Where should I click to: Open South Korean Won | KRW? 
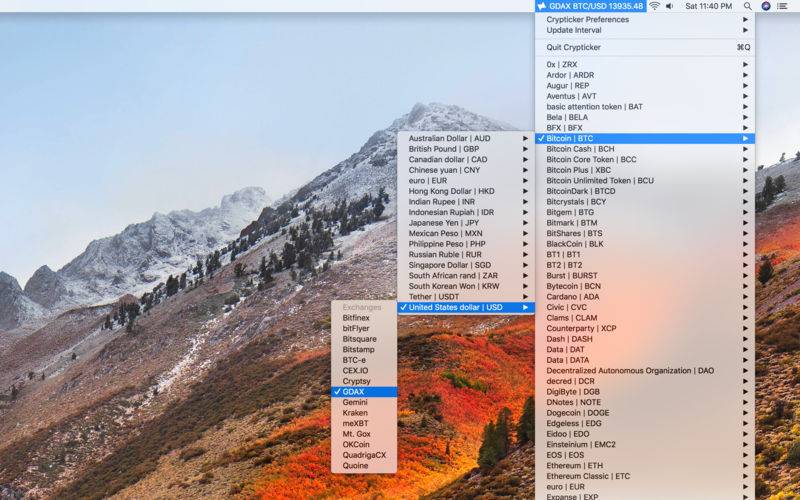[x=466, y=286]
